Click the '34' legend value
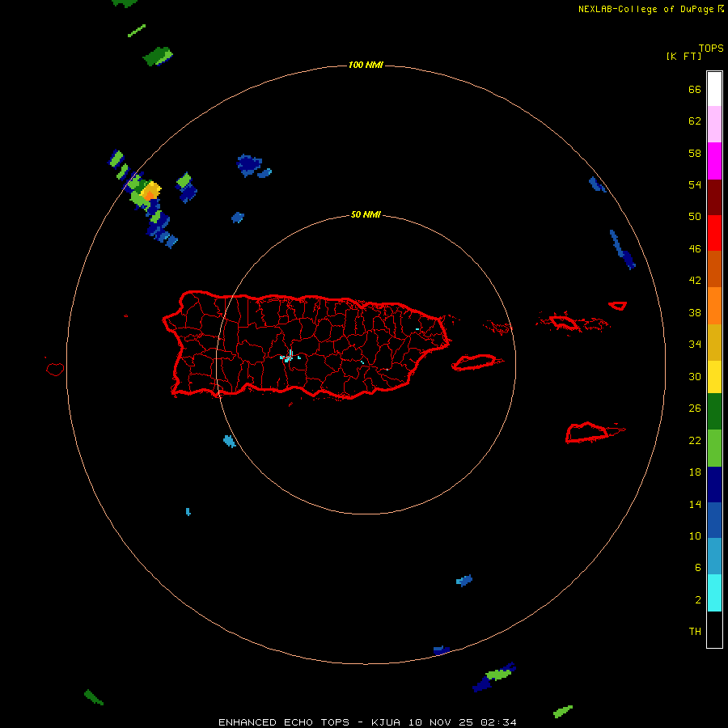This screenshot has width=728, height=728. [x=695, y=344]
